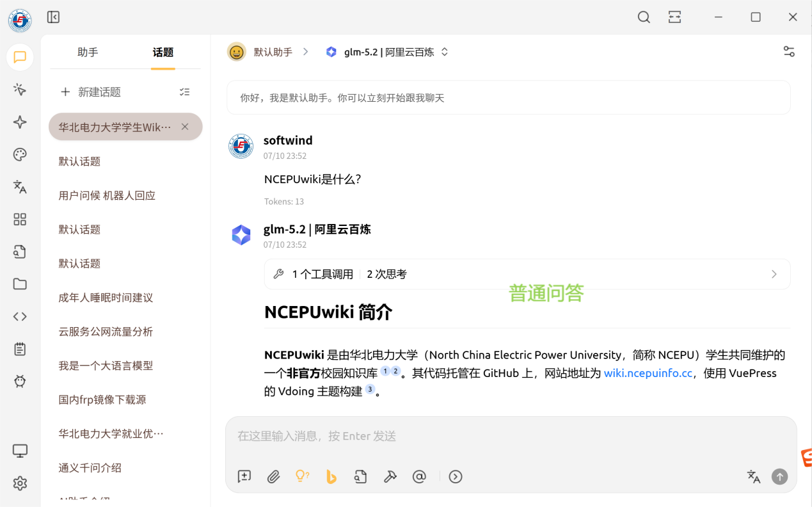The height and width of the screenshot is (507, 812).
Task: Translate input text via toolbar translate icon
Action: [754, 476]
